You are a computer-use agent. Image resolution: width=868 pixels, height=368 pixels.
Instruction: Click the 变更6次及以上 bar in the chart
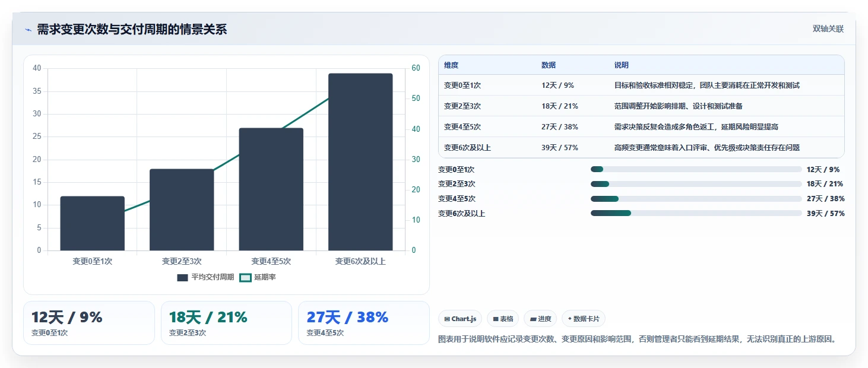pos(360,162)
